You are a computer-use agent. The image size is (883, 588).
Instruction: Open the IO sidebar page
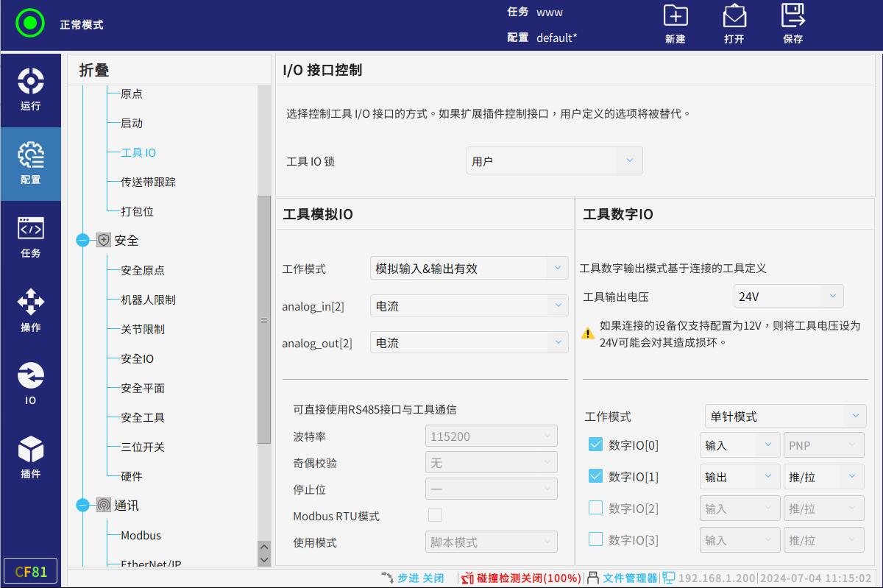point(30,384)
